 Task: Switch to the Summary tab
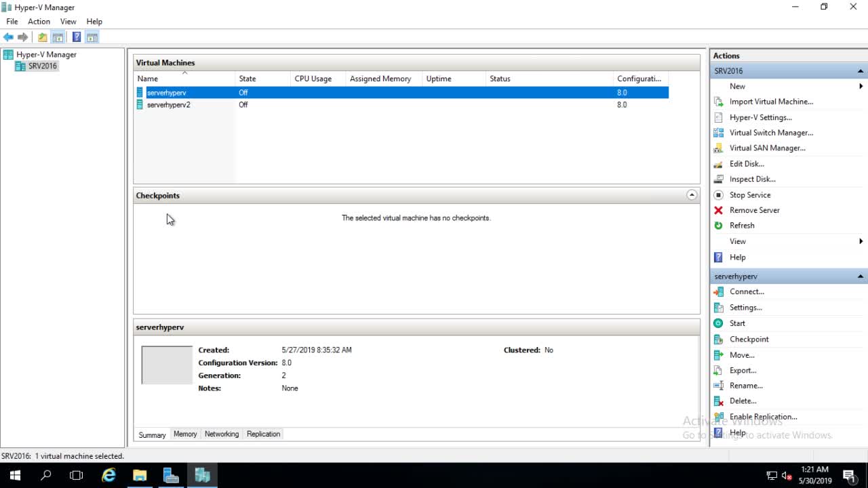point(152,434)
